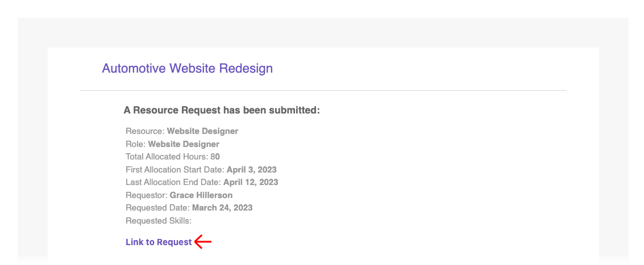Image resolution: width=644 pixels, height=265 pixels.
Task: Click the bold Website Designer resource value
Action: [x=202, y=131]
